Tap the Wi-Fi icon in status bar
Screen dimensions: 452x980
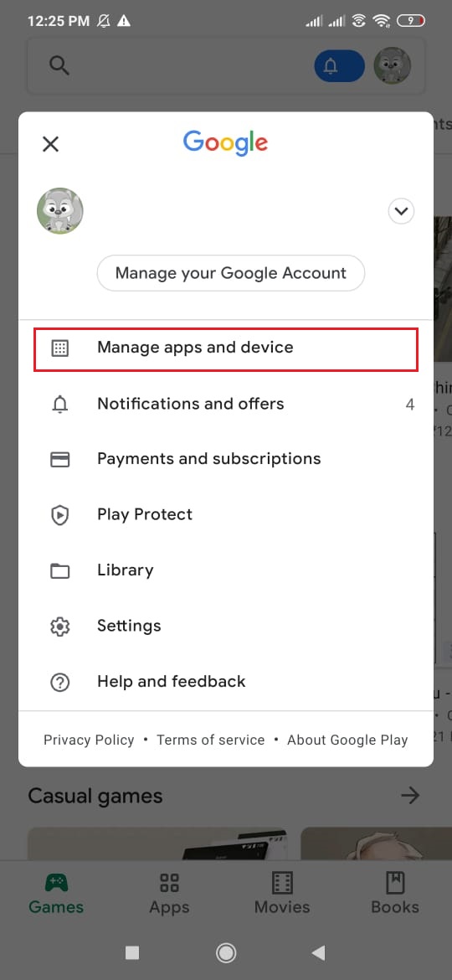380,21
